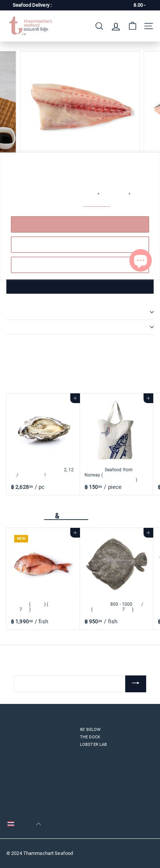Open the account profile icon
Image resolution: width=160 pixels, height=868 pixels.
pos(116,26)
